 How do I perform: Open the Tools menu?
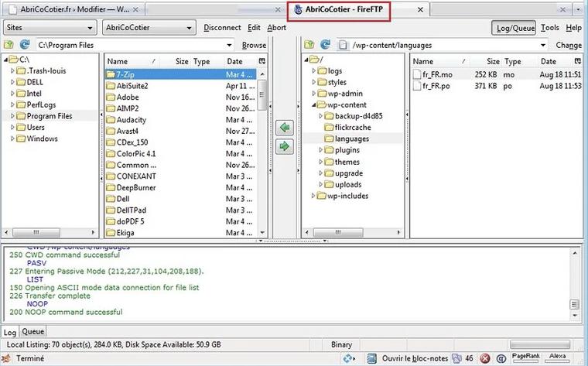click(x=549, y=27)
